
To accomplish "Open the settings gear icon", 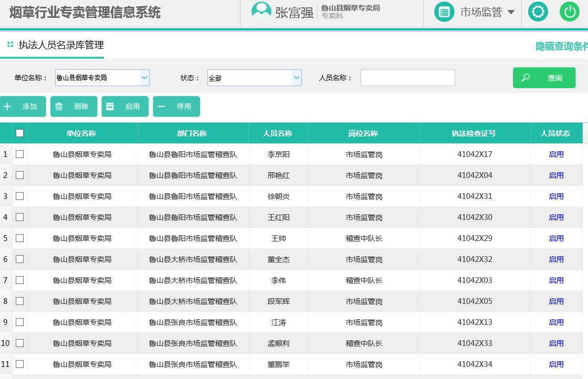I will point(538,12).
